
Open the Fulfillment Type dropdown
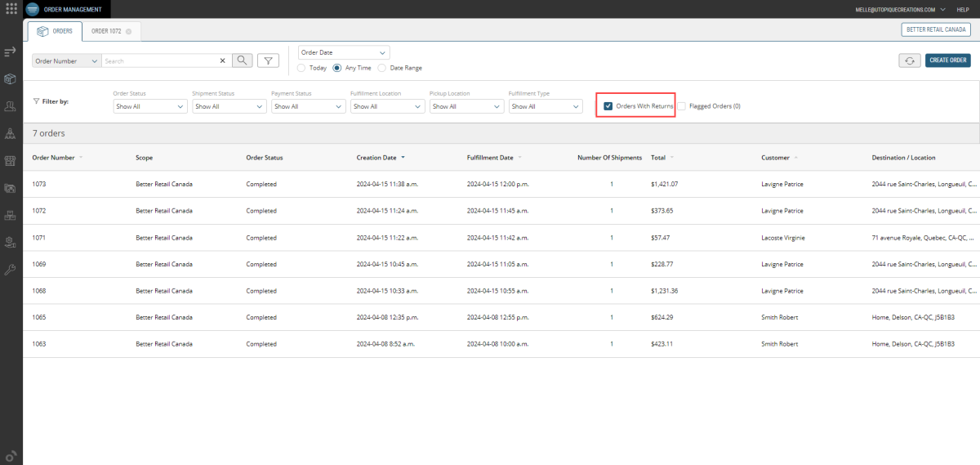pos(546,106)
